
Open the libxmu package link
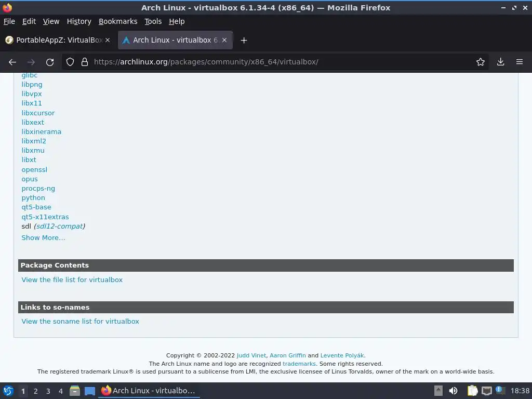click(x=33, y=150)
